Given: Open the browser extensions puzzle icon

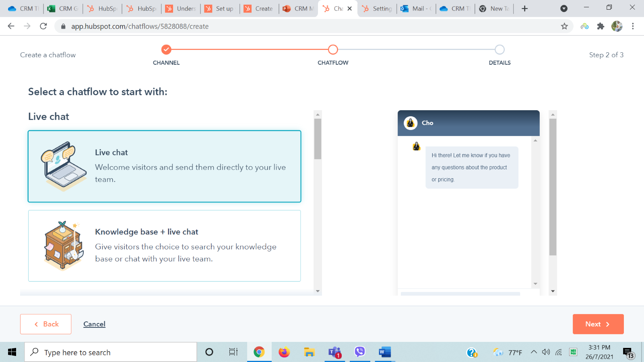Looking at the screenshot, I should pos(601,26).
